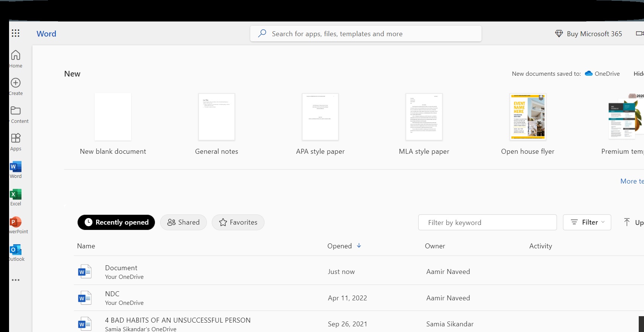The image size is (644, 332).
Task: Focus the Filter by keyword field
Action: (x=488, y=222)
